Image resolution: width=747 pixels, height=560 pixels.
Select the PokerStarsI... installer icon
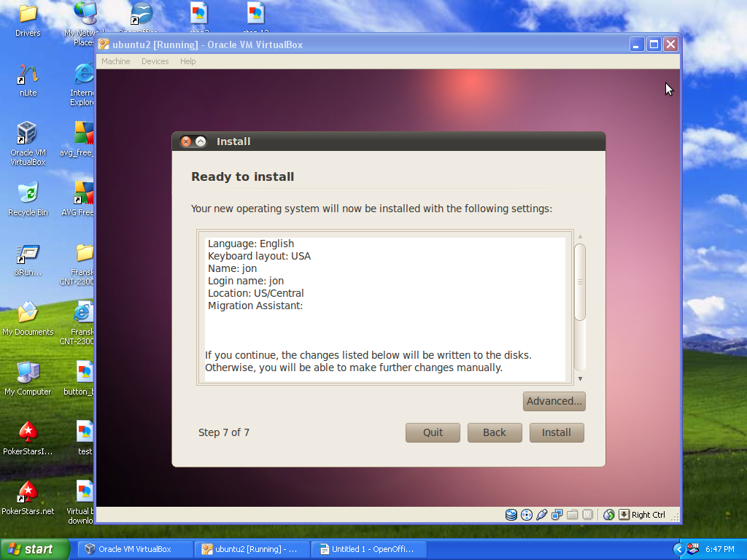(28, 438)
